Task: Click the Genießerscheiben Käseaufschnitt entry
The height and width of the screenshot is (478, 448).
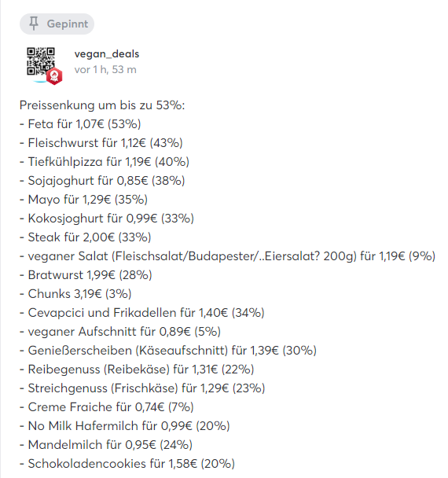Action: (168, 351)
